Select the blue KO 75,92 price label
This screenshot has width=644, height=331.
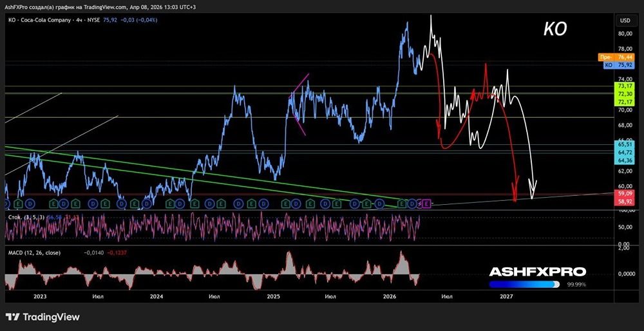tap(618, 65)
